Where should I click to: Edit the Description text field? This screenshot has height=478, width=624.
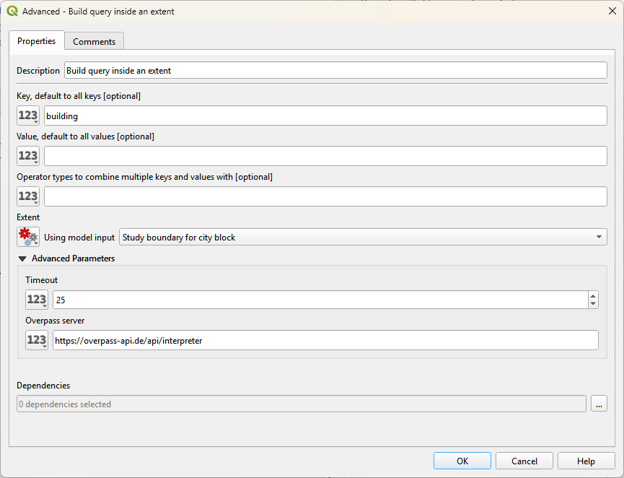(335, 70)
